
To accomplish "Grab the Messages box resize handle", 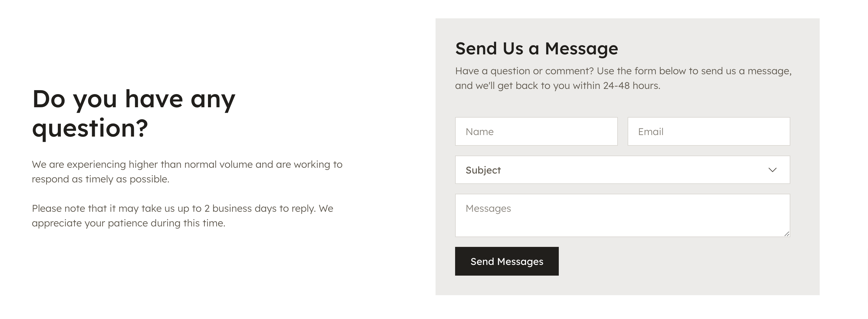I will [787, 234].
